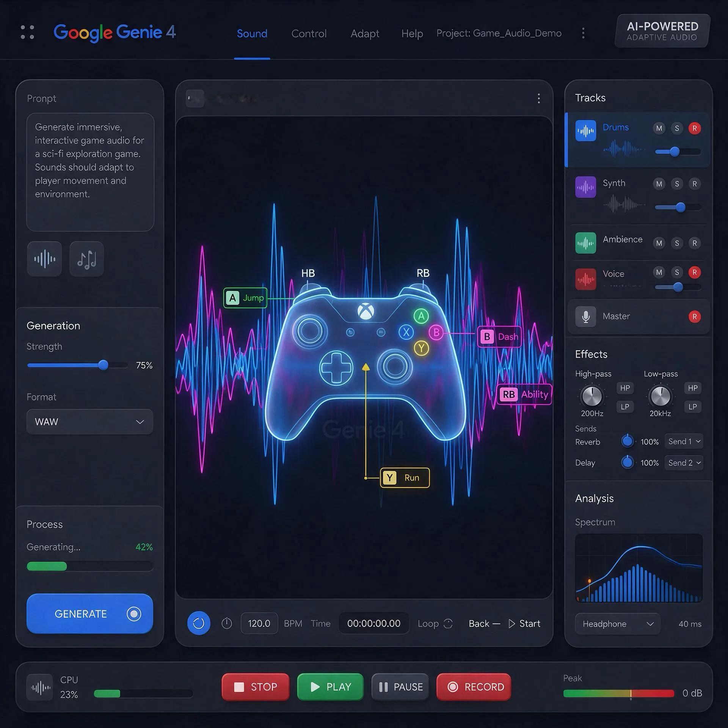
Task: Click the green PLAY button
Action: coord(330,687)
